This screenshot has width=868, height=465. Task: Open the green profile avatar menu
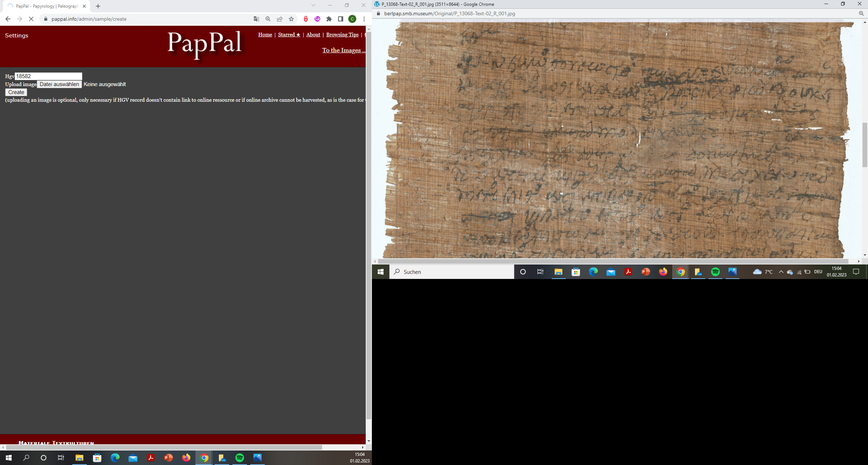[352, 19]
